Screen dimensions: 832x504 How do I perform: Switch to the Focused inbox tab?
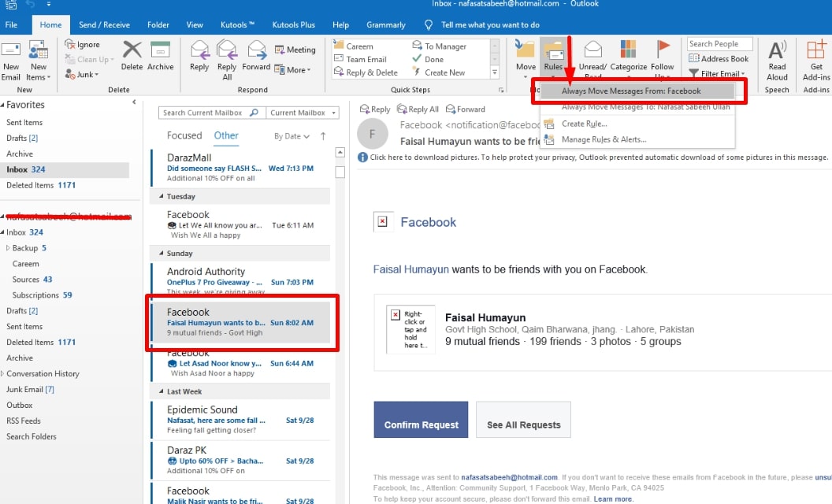click(184, 135)
